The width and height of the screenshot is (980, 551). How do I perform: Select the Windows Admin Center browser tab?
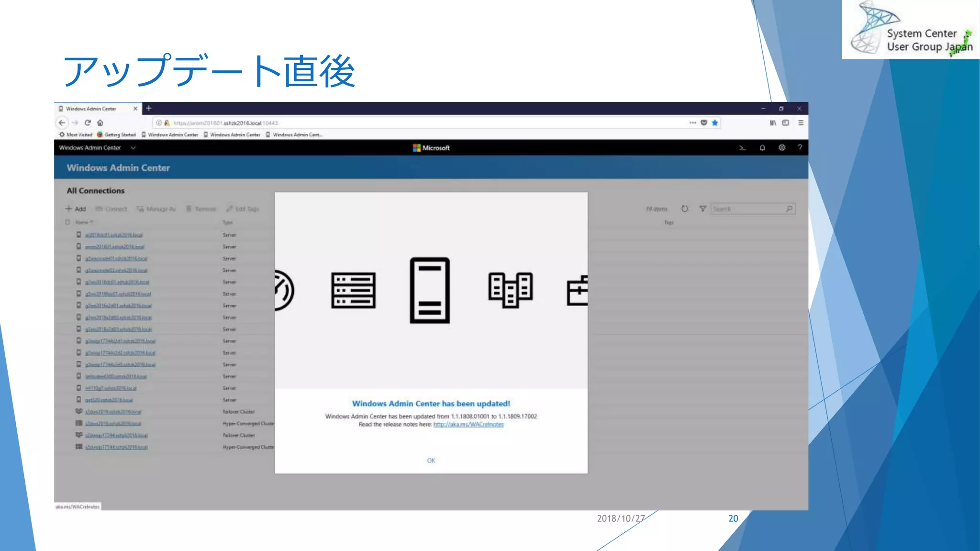tap(98, 109)
